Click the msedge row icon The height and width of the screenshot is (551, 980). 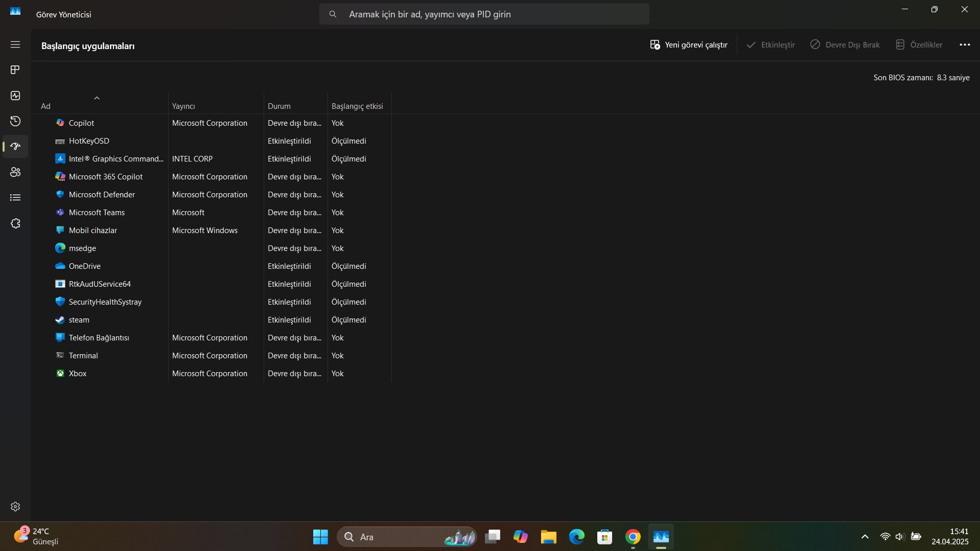(60, 248)
